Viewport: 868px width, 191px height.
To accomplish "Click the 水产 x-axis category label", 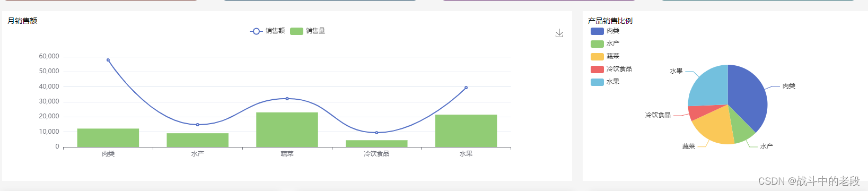I will [198, 154].
